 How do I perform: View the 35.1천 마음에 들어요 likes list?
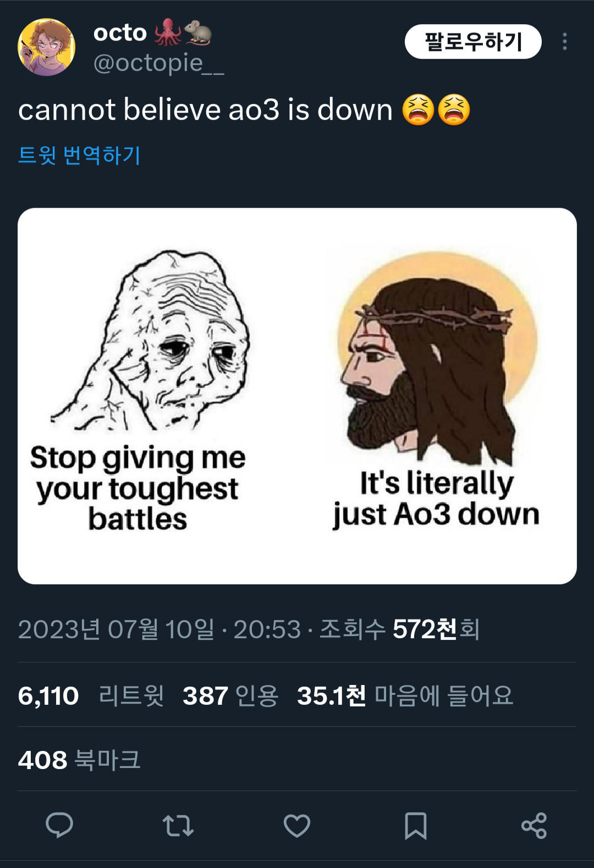point(405,696)
